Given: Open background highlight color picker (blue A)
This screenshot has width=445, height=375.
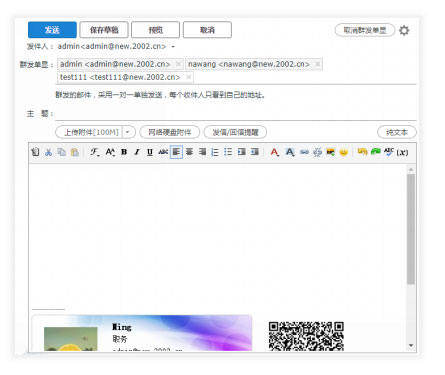Looking at the screenshot, I should pos(290,152).
